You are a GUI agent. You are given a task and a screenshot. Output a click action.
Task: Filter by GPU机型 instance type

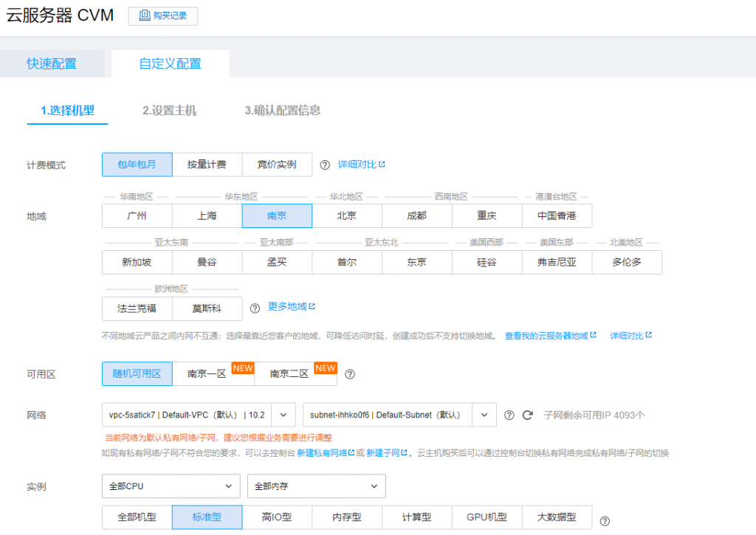point(487,517)
